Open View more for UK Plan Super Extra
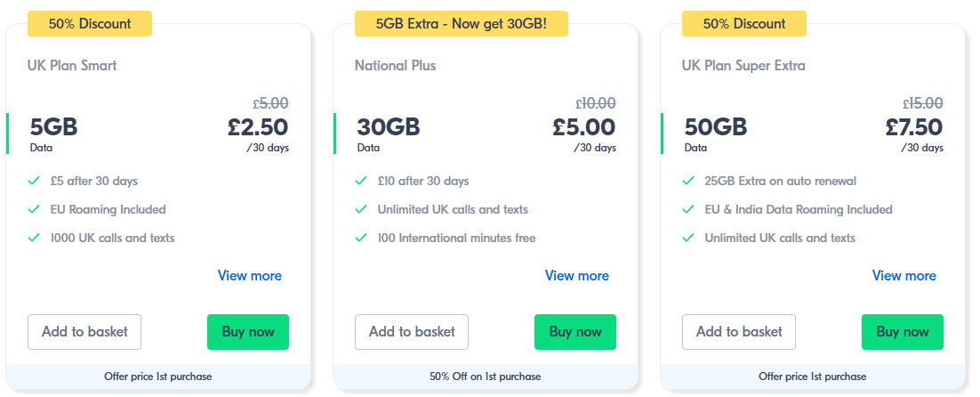Viewport: 980px width, 397px height. coord(904,276)
